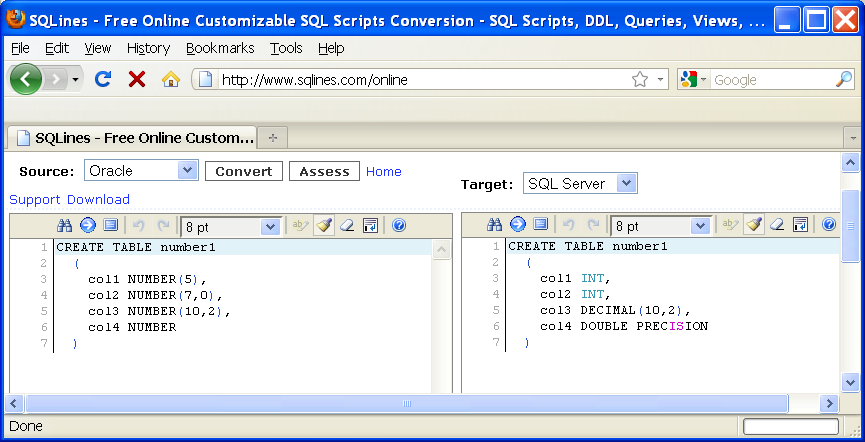Open the Bookmarks menu
Screen dimensions: 865x442
click(x=220, y=48)
